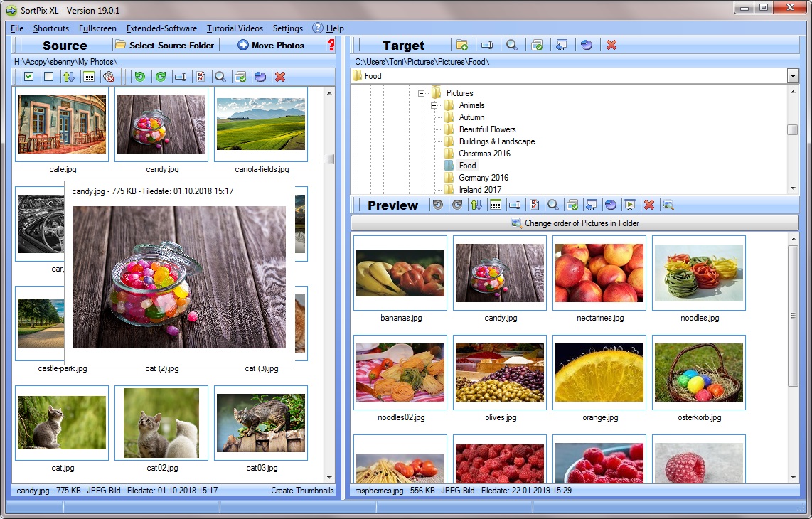This screenshot has height=519, width=812.
Task: Open the Tutorial Videos menu
Action: (x=235, y=28)
